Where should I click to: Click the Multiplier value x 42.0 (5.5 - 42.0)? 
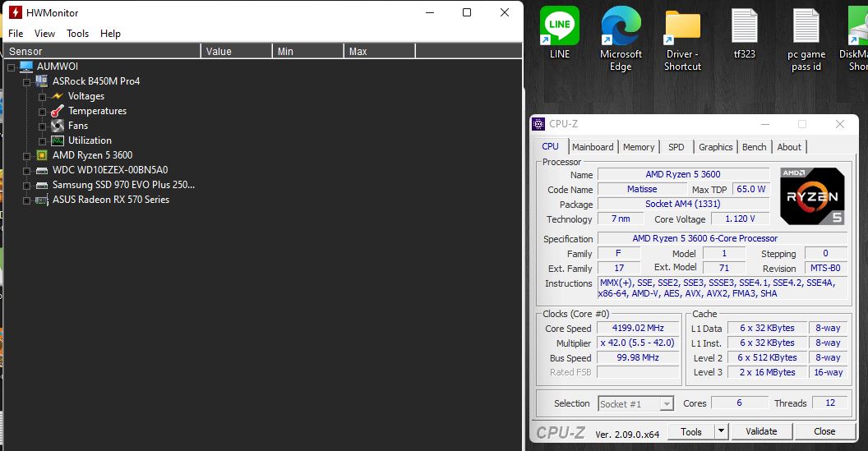click(638, 343)
